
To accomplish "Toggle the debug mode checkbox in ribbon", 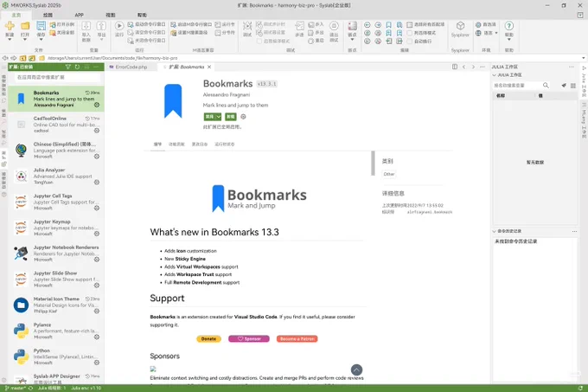I will point(259,42).
